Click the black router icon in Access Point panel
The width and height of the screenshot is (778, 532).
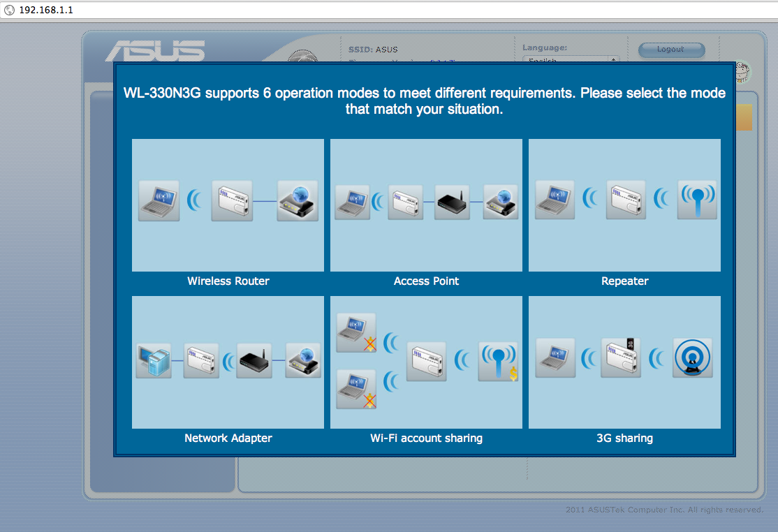pyautogui.click(x=452, y=202)
